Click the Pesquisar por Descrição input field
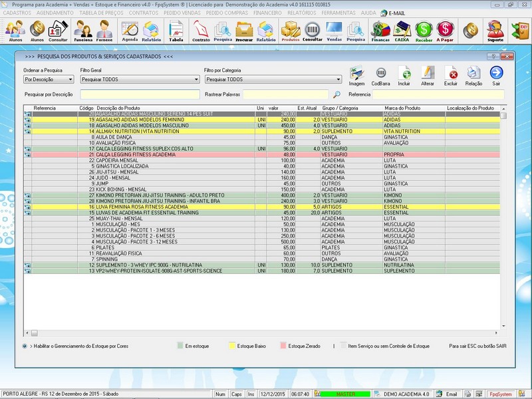This screenshot has width=532, height=399. point(139,94)
